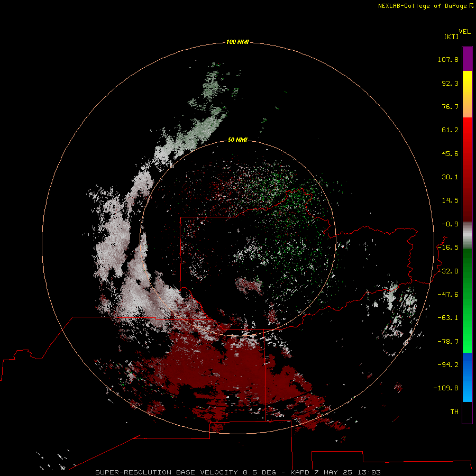Click the 14.5 value on velocity scale
The height and width of the screenshot is (476, 476).
[x=450, y=200]
